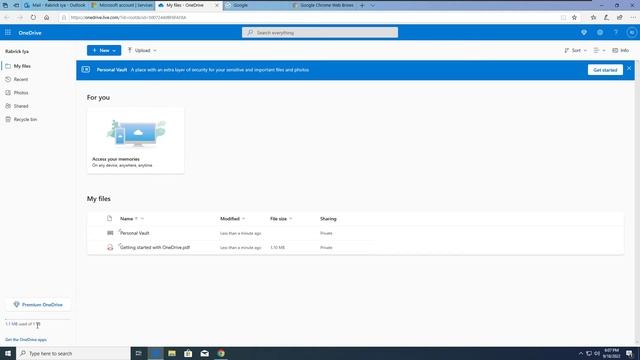The width and height of the screenshot is (640, 360).
Task: Go to the browser home page icon
Action: tap(47, 18)
